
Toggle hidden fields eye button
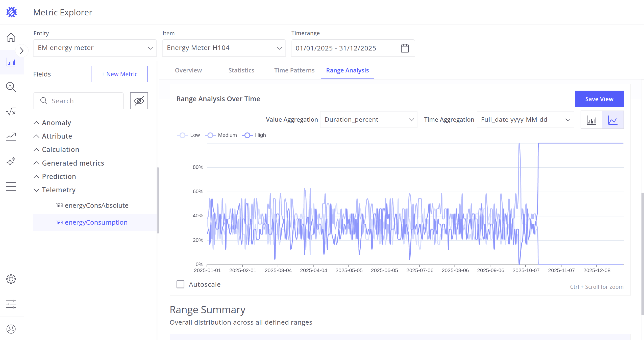point(139,101)
